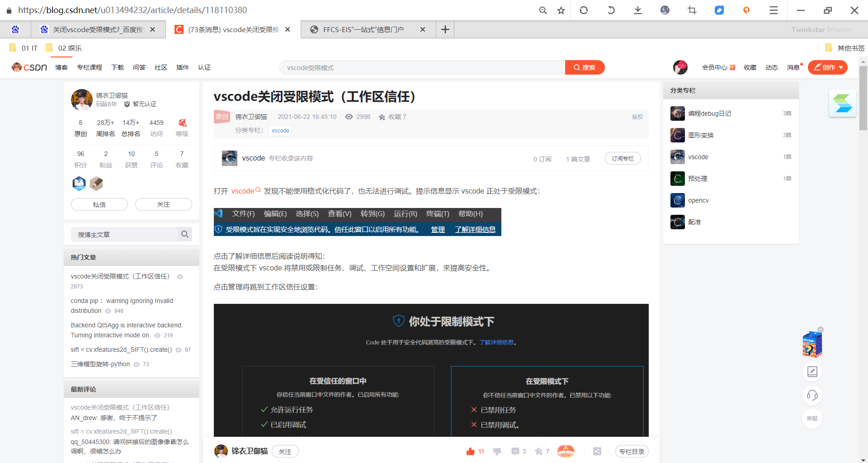Switch to the FFCS-EIS 信息门户 tab

click(363, 29)
